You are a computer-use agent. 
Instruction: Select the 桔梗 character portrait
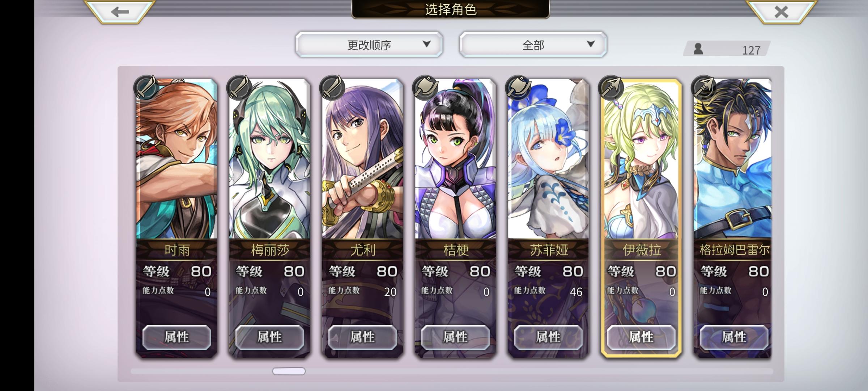coord(455,159)
